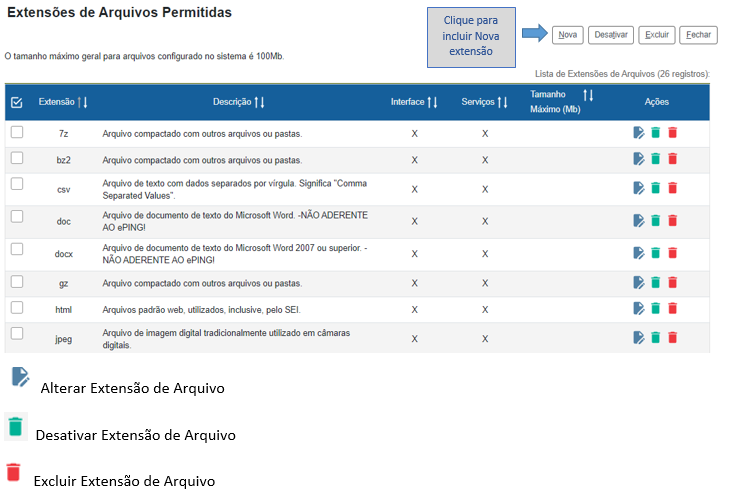Sort by the Serviços column arrows
This screenshot has width=737, height=495.
click(502, 102)
